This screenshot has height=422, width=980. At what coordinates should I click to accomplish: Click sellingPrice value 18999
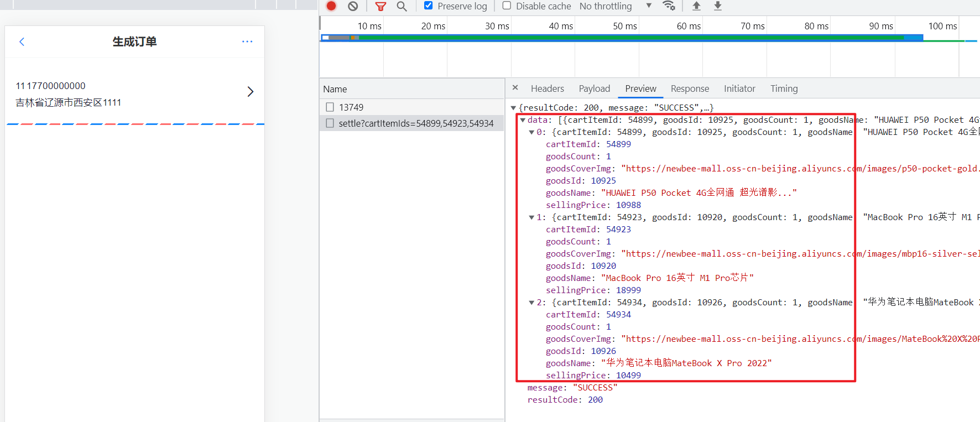628,290
